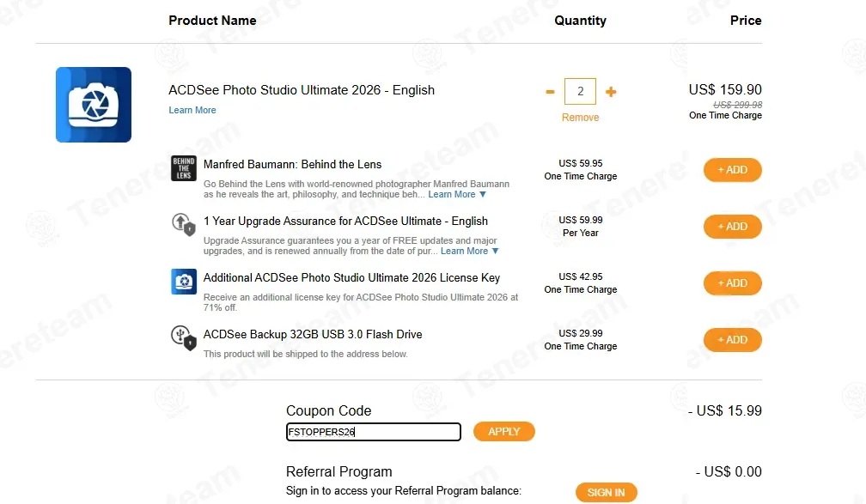Click the Coupon Code label
This screenshot has height=504, width=866.
pyautogui.click(x=328, y=410)
